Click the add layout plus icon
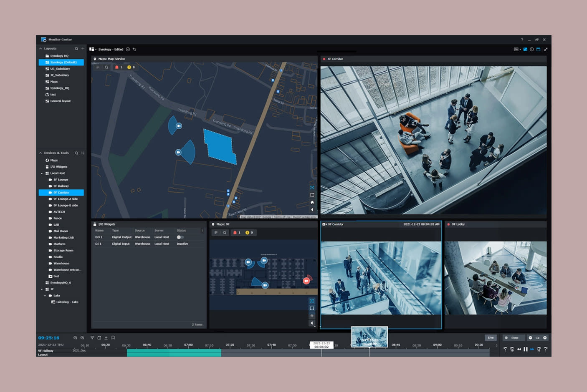 [x=83, y=48]
